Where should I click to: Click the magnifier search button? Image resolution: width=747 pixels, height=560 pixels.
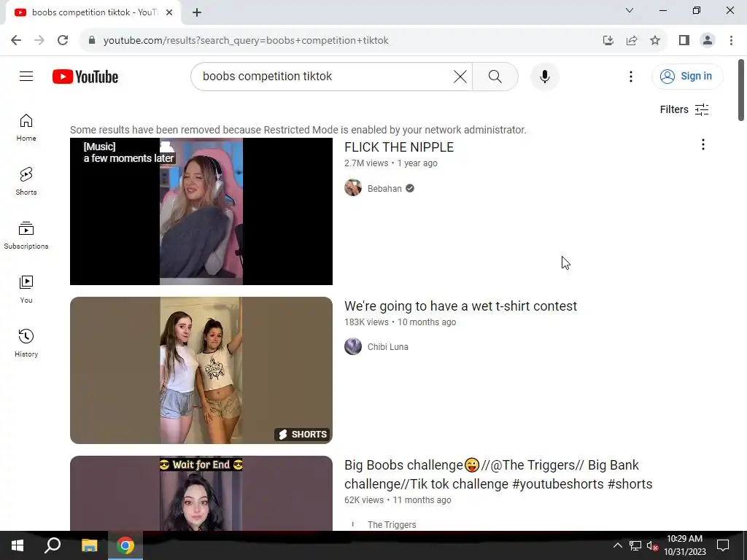(x=495, y=76)
